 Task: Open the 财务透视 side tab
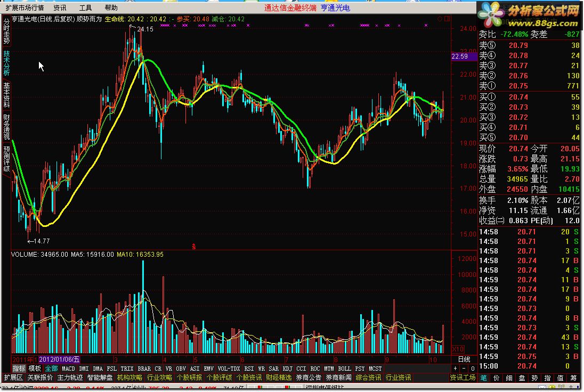6,127
